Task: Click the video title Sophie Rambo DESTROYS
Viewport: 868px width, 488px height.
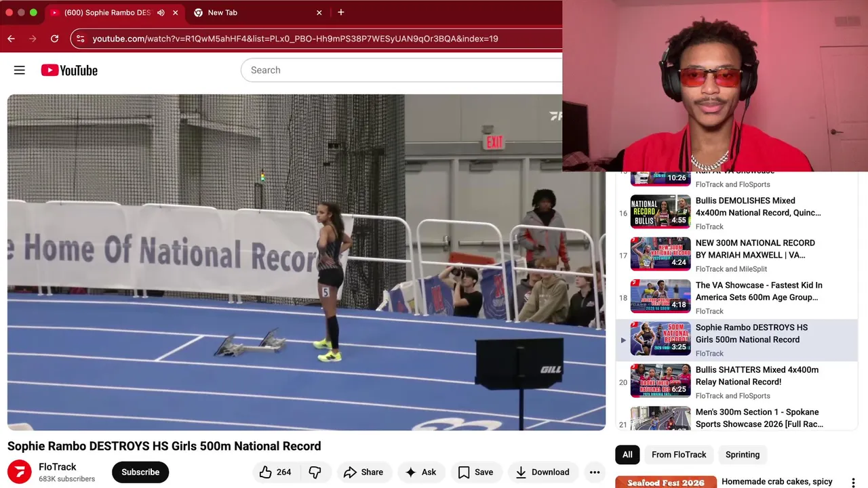Action: [x=164, y=446]
